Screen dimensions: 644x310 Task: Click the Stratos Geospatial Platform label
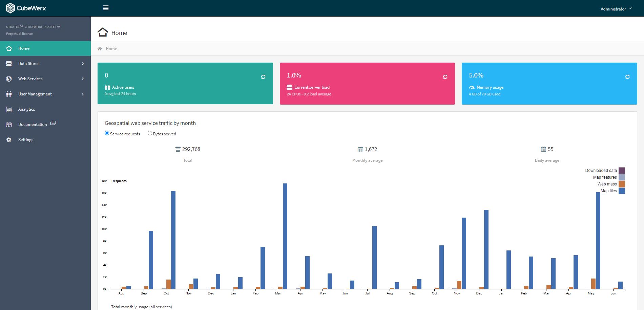[33, 27]
